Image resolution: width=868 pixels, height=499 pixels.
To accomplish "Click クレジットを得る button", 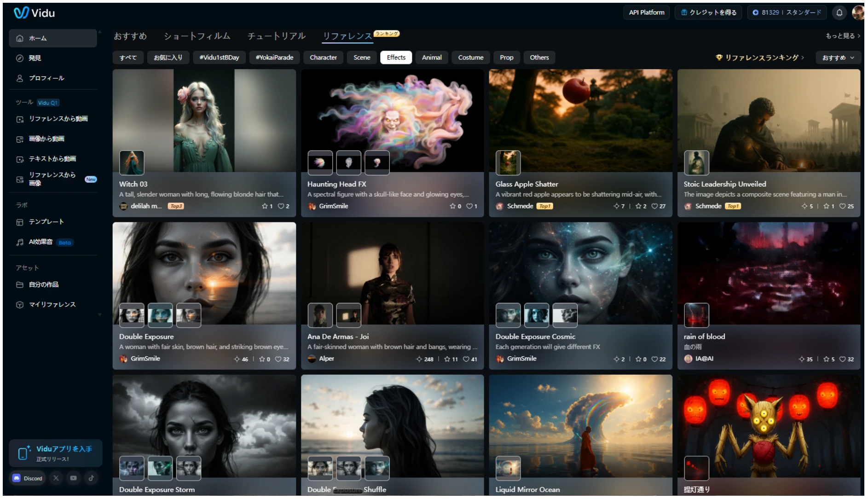I will (709, 12).
